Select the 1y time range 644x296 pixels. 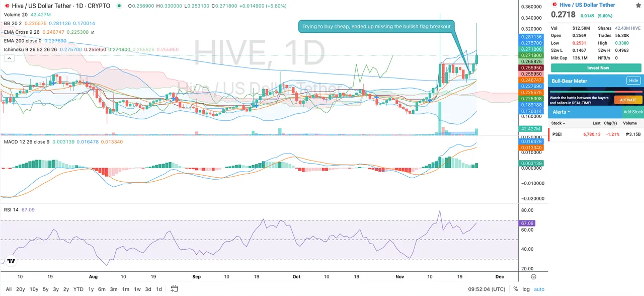91,289
